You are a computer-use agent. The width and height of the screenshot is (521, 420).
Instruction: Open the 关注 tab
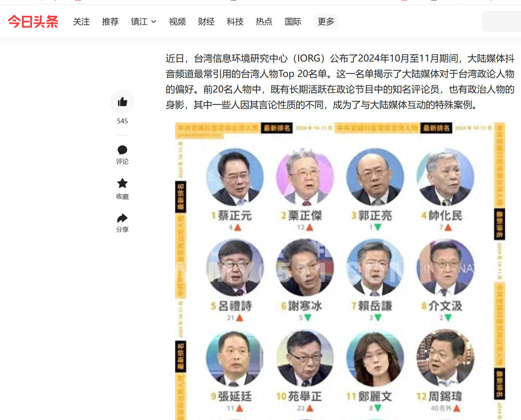pyautogui.click(x=81, y=21)
